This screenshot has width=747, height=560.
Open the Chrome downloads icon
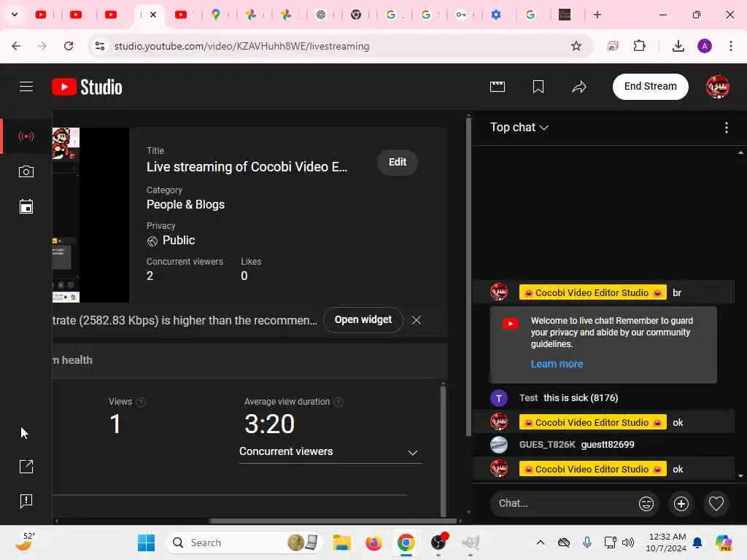[x=678, y=46]
